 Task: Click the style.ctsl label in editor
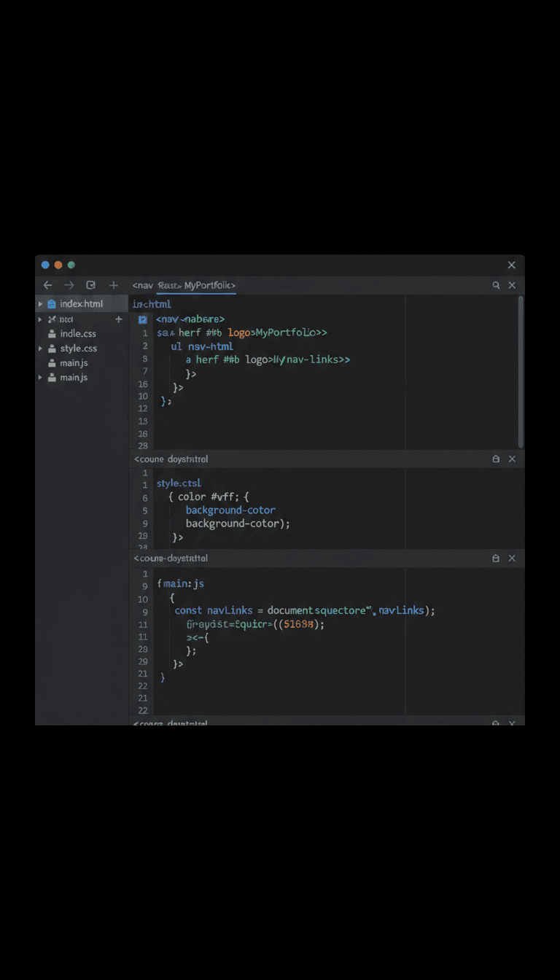click(x=179, y=483)
